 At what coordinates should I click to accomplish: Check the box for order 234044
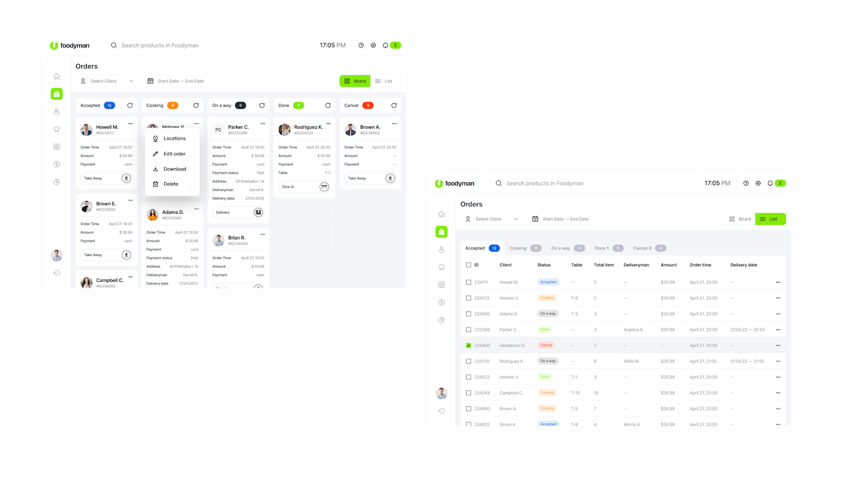pyautogui.click(x=469, y=393)
